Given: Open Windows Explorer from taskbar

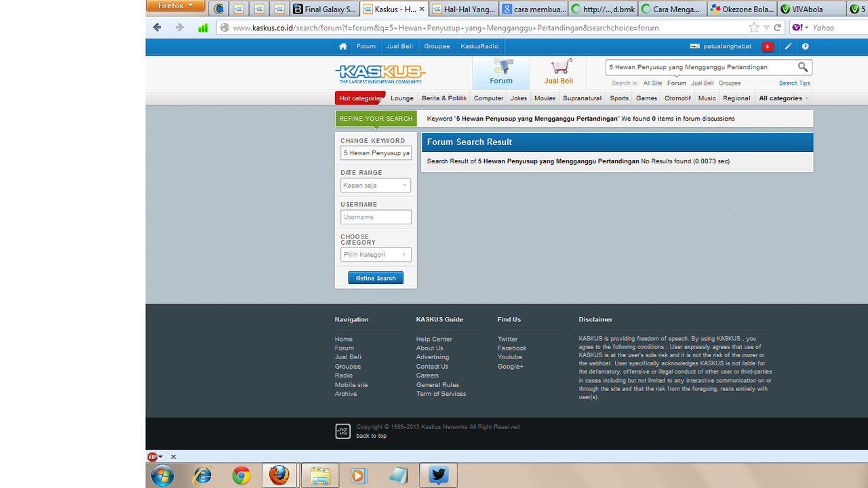Looking at the screenshot, I should [319, 476].
